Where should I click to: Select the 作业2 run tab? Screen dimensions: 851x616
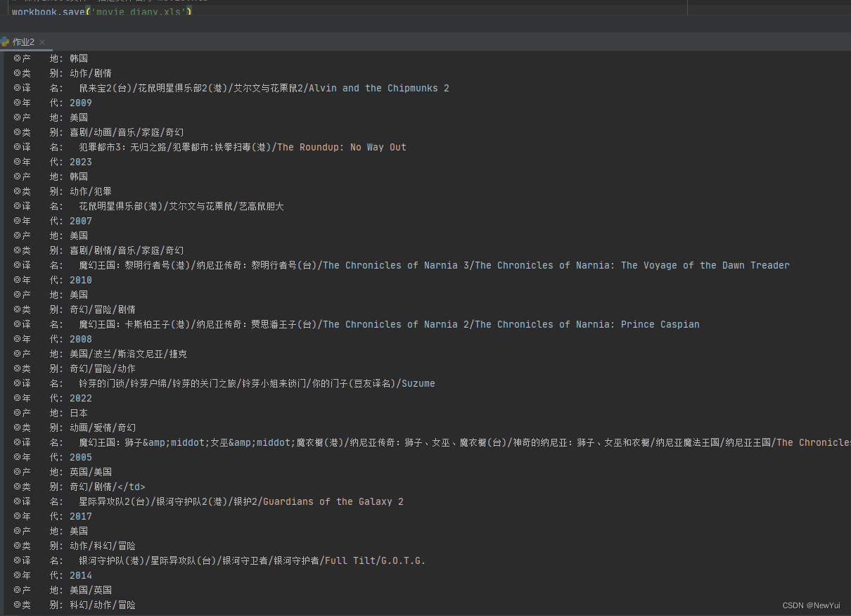(23, 41)
